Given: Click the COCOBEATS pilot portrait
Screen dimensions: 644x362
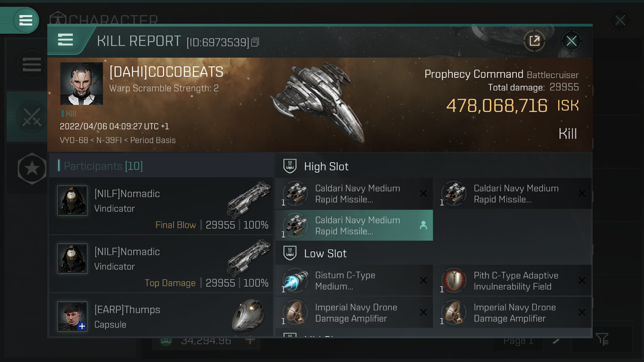Looking at the screenshot, I should [x=82, y=84].
